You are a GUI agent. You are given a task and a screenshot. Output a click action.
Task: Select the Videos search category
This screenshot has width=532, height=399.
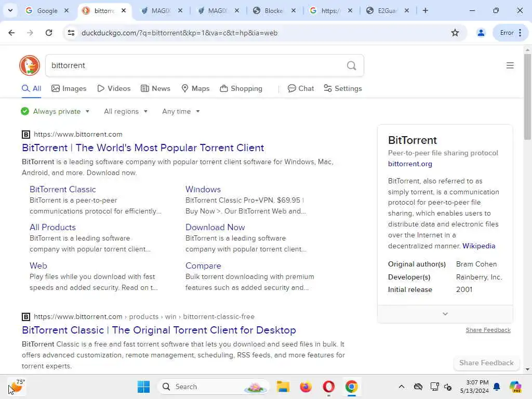[114, 88]
